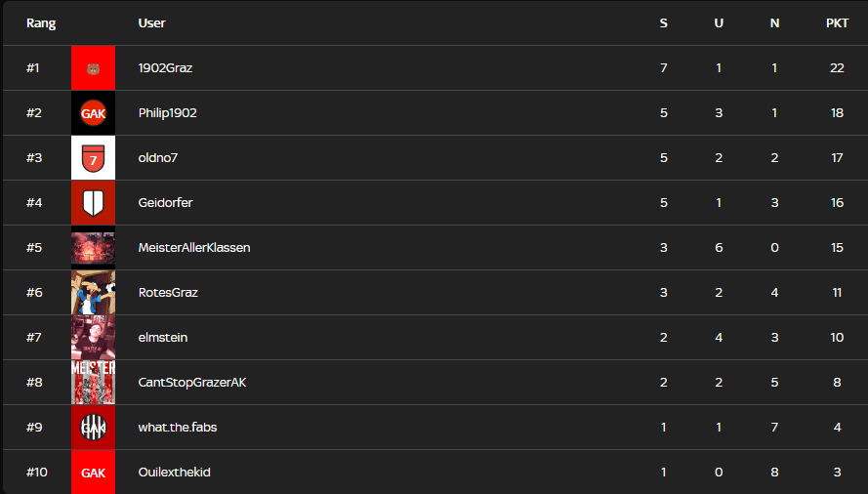
Task: Click RotesGraz's cartoon avatar
Action: [93, 293]
